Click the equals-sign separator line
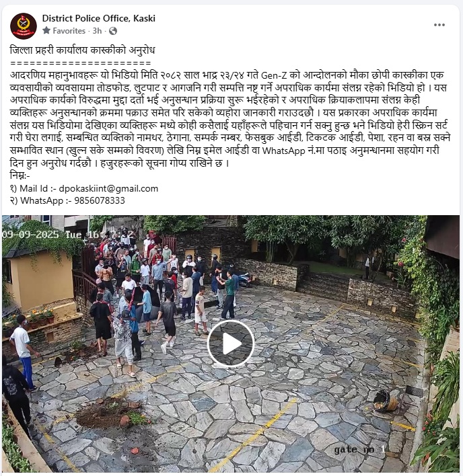 click(81, 63)
